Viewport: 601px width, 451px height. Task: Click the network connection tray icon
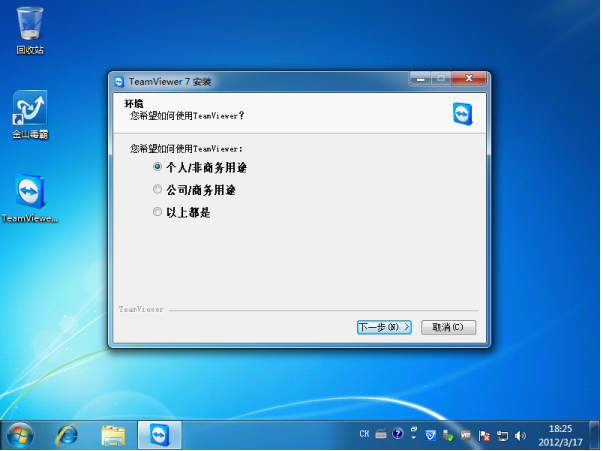(502, 436)
